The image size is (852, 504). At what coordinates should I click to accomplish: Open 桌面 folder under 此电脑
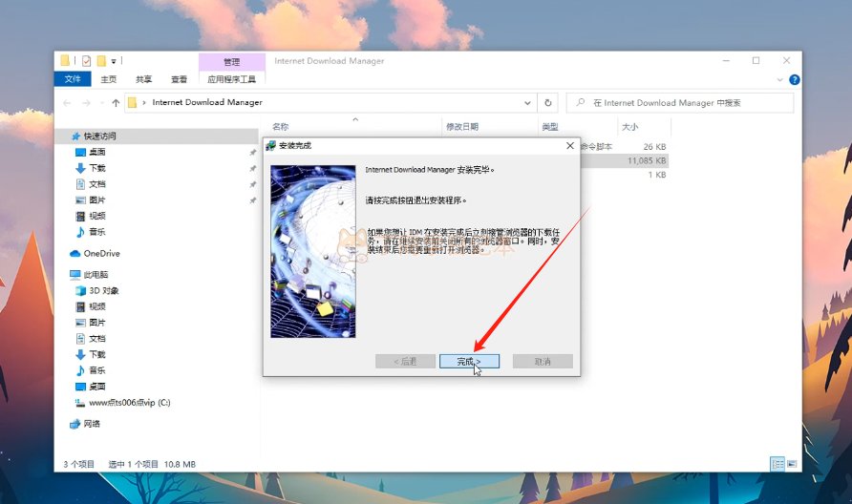coord(97,387)
